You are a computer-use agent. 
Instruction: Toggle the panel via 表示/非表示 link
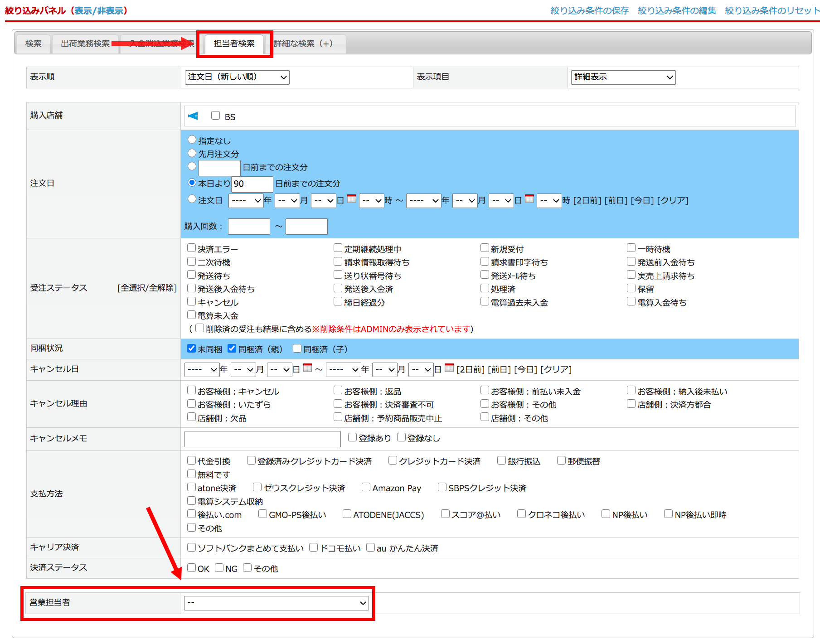pos(99,11)
